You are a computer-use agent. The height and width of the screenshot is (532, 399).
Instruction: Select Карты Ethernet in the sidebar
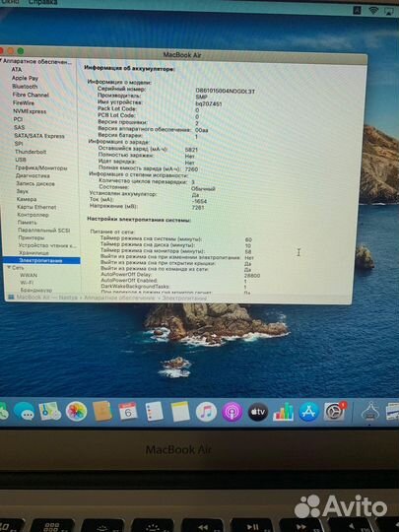point(36,207)
